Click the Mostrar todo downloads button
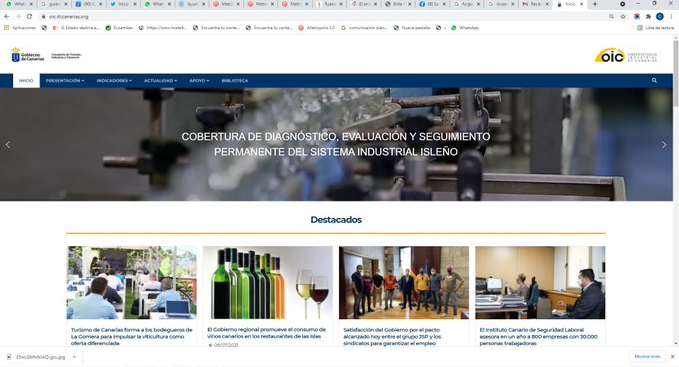679x367 pixels. [x=647, y=357]
